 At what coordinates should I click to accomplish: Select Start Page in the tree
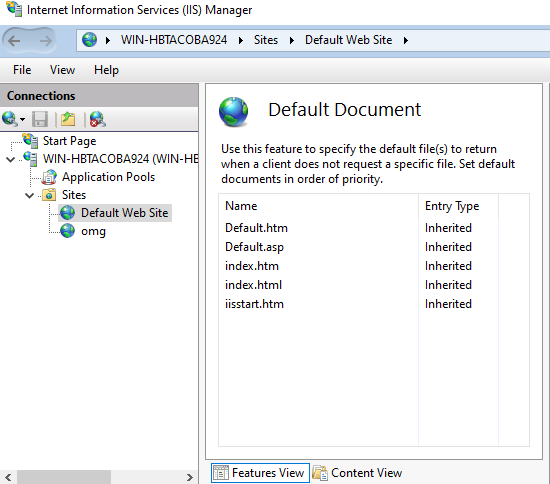69,141
